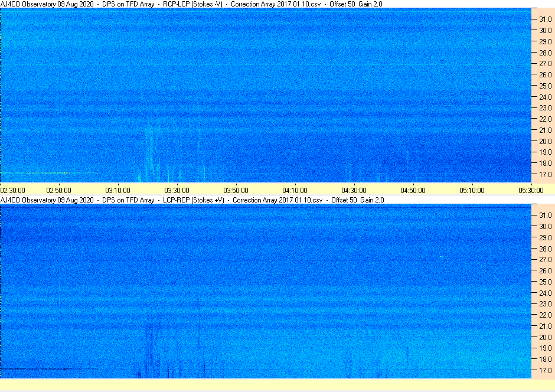Click the 02:30:00 time axis label

[13, 191]
